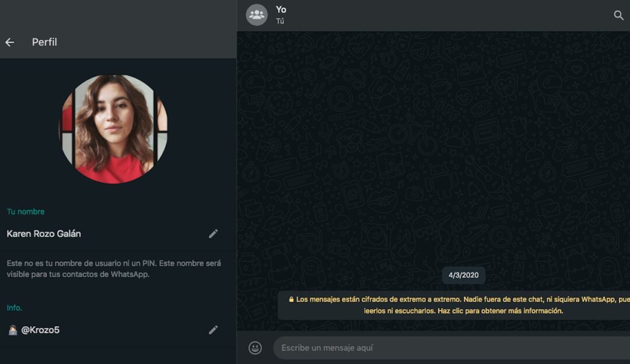Click the emoji beside the @Krozo5 info
The image size is (630, 364).
(x=12, y=330)
